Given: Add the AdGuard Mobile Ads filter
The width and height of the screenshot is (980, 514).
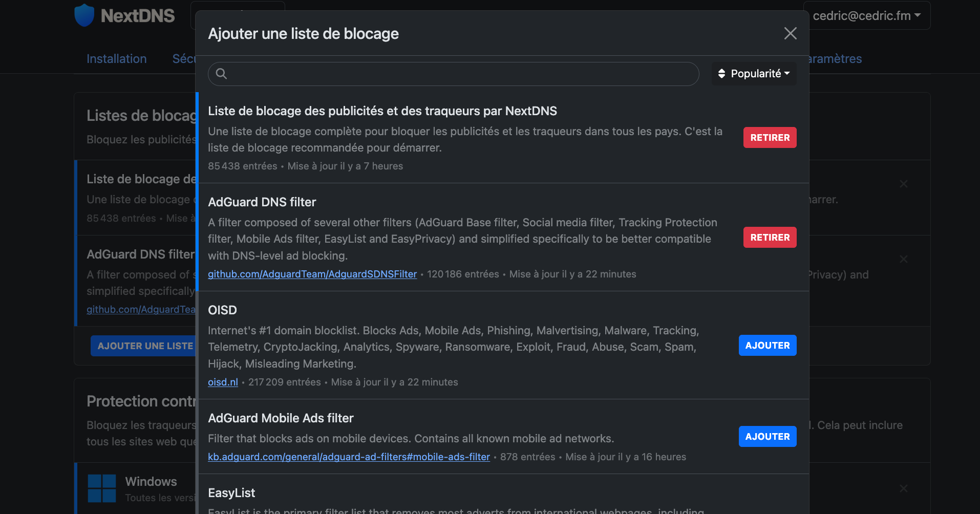Looking at the screenshot, I should pyautogui.click(x=767, y=437).
